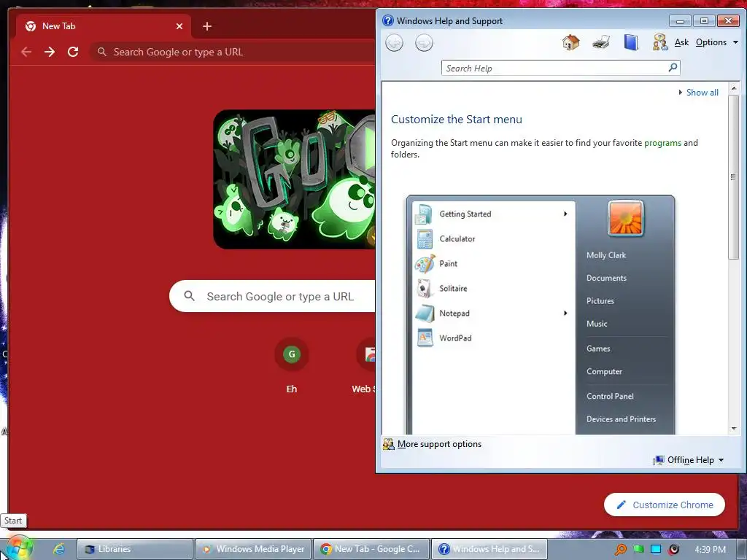Image resolution: width=747 pixels, height=560 pixels.
Task: Close the New Tab tab in Chrome
Action: point(179,26)
